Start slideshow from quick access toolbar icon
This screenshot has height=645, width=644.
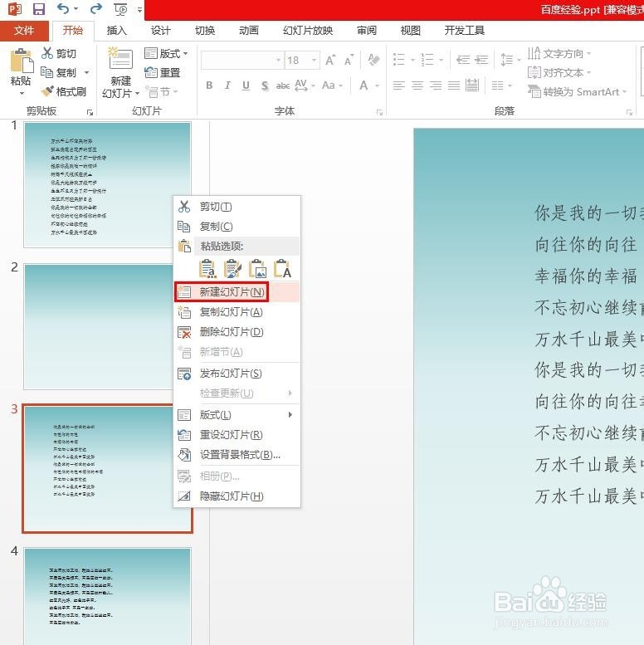(x=120, y=9)
